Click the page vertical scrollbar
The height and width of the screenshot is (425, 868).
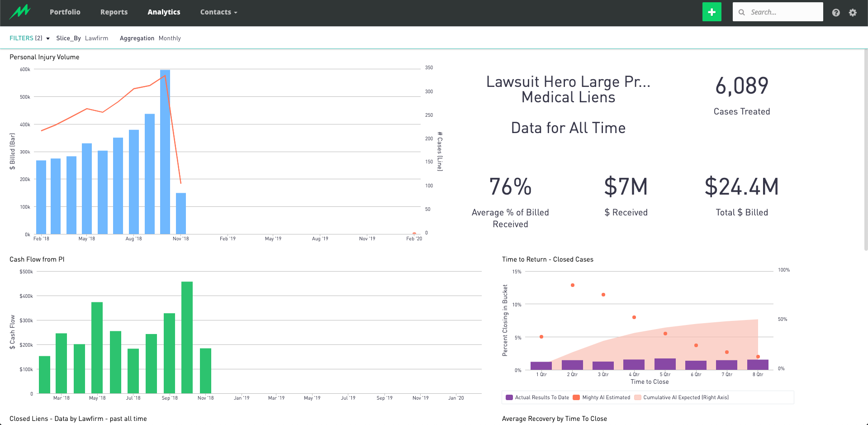(866, 149)
